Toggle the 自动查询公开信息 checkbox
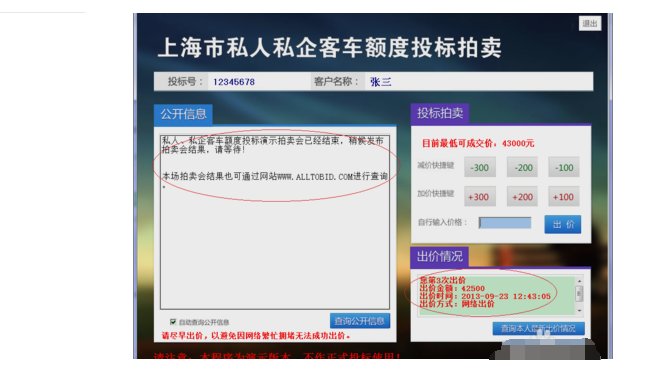Image resolution: width=646 pixels, height=369 pixels. tap(173, 322)
